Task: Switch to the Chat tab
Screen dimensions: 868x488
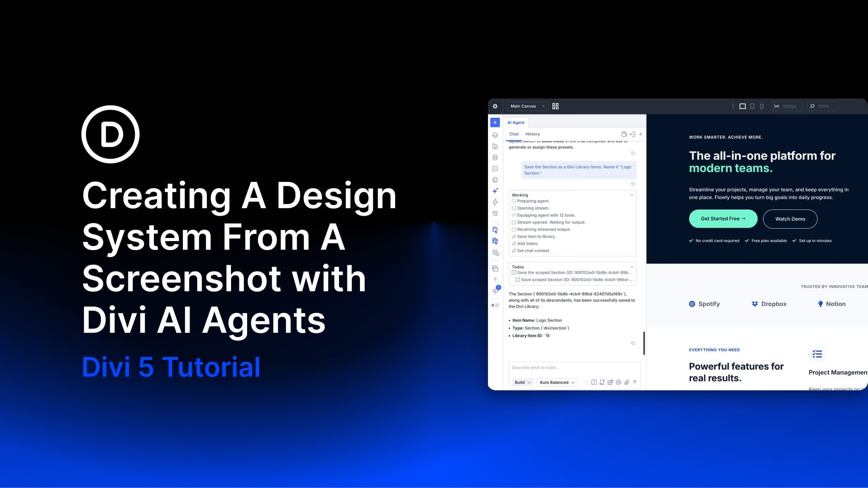Action: pyautogui.click(x=514, y=134)
